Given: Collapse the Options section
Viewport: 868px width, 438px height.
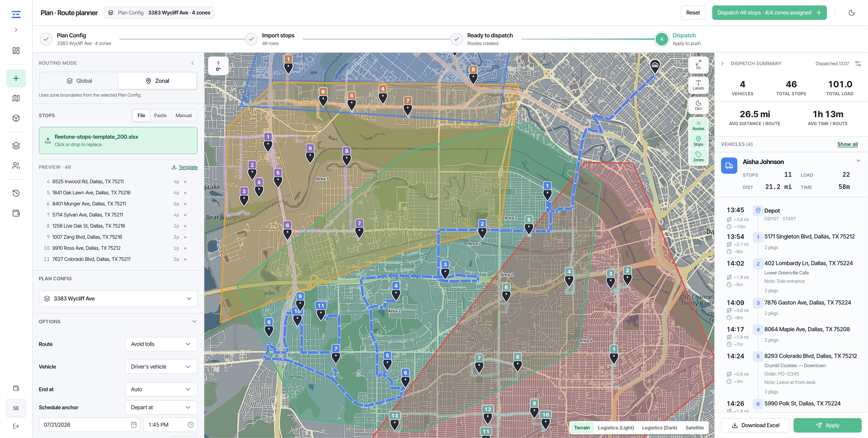Looking at the screenshot, I should coord(194,322).
